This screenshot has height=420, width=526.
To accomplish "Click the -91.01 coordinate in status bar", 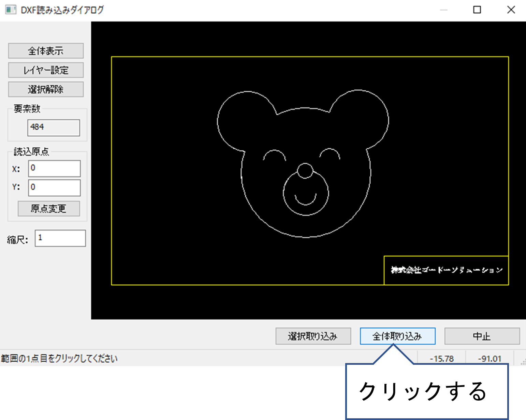I will point(490,359).
